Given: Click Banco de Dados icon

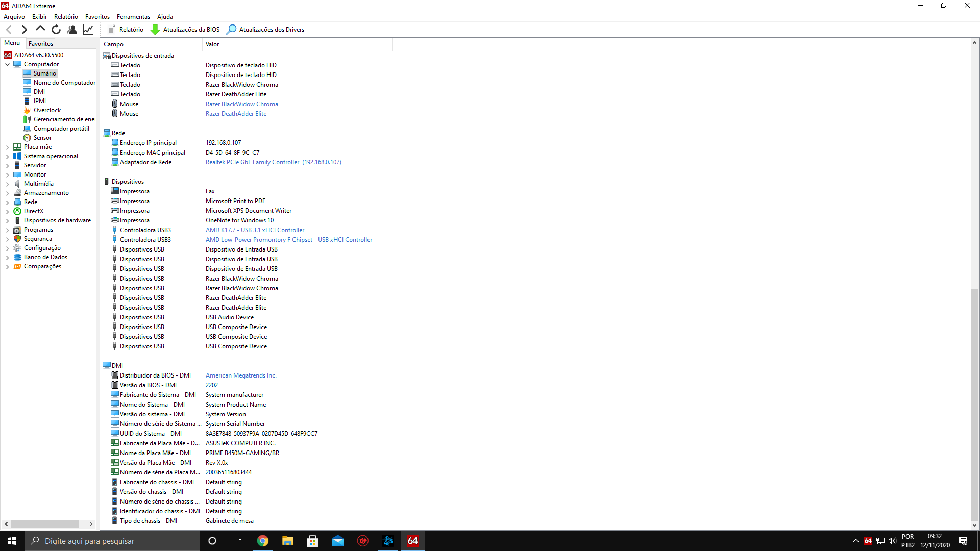Looking at the screenshot, I should pyautogui.click(x=17, y=257).
